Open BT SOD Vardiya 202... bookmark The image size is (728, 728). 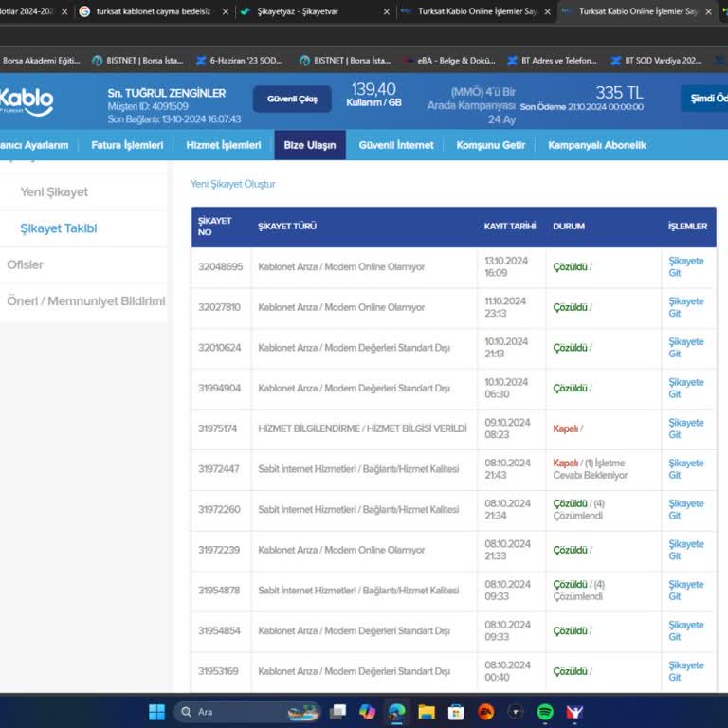click(657, 61)
